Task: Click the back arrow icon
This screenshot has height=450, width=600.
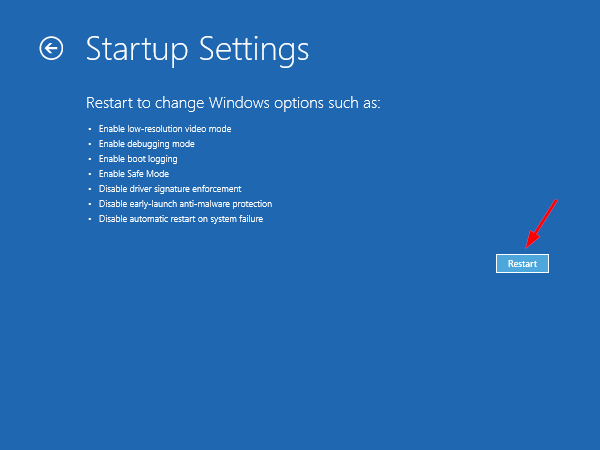Action: (51, 48)
